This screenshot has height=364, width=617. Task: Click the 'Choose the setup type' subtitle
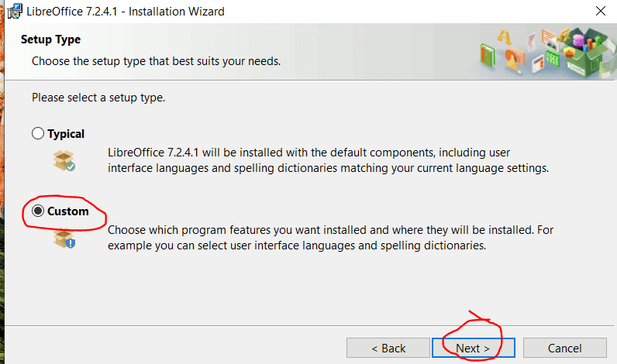pyautogui.click(x=156, y=60)
